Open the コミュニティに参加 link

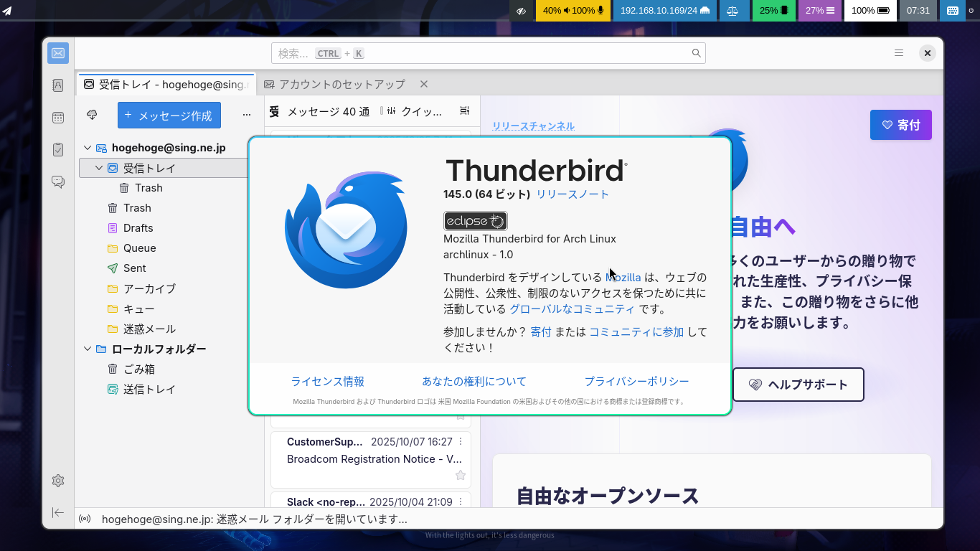point(636,332)
